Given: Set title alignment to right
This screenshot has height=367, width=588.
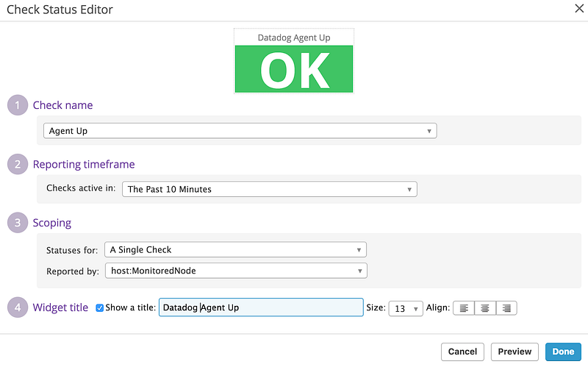Looking at the screenshot, I should coord(506,308).
